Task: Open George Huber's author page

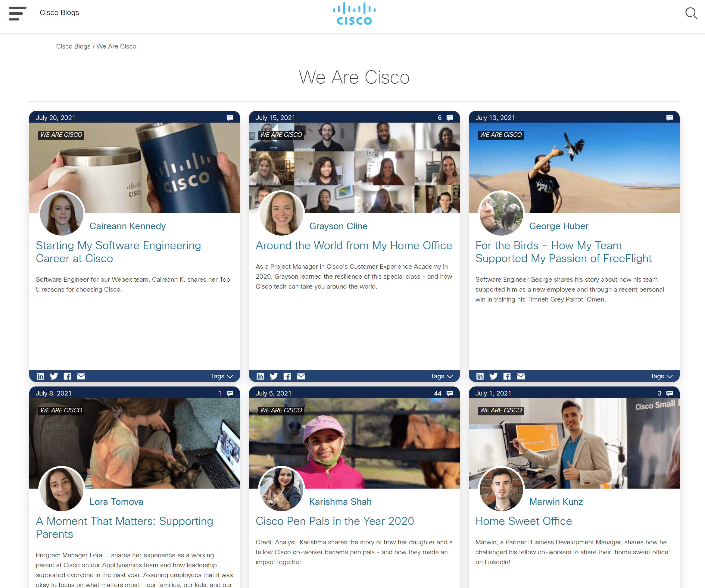Action: pyautogui.click(x=559, y=226)
